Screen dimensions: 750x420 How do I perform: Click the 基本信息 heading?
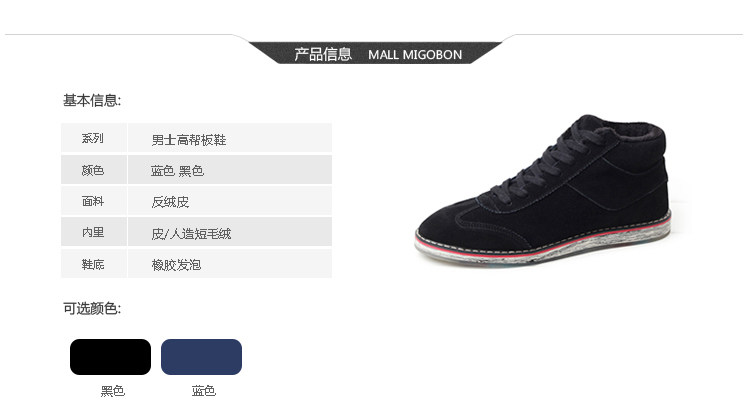(x=92, y=100)
